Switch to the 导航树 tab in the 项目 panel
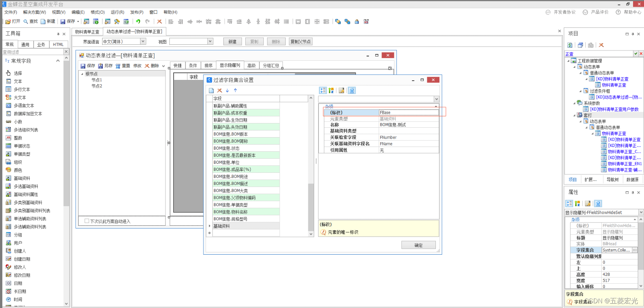The image size is (644, 308). (x=612, y=179)
